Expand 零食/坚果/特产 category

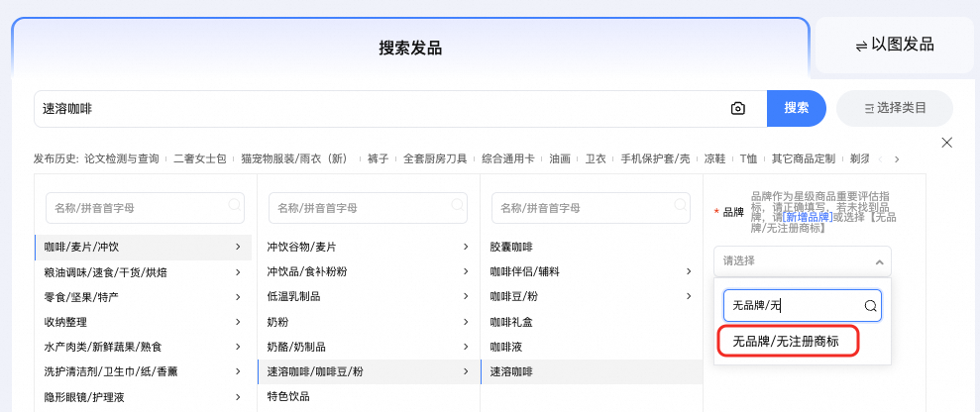pos(143,297)
